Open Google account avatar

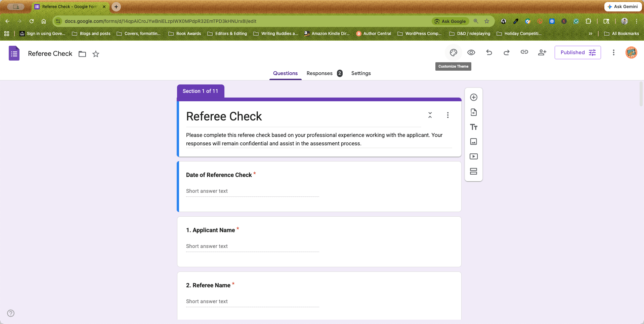click(631, 52)
